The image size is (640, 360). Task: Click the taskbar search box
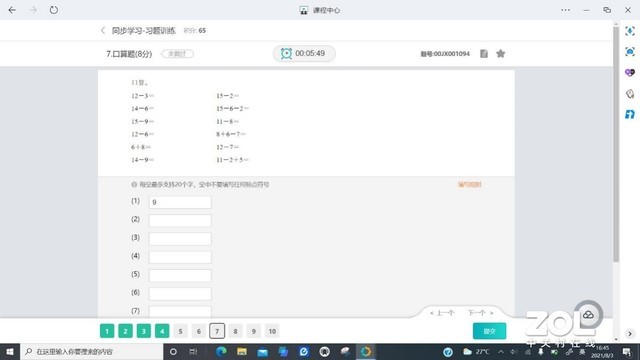pos(91,351)
